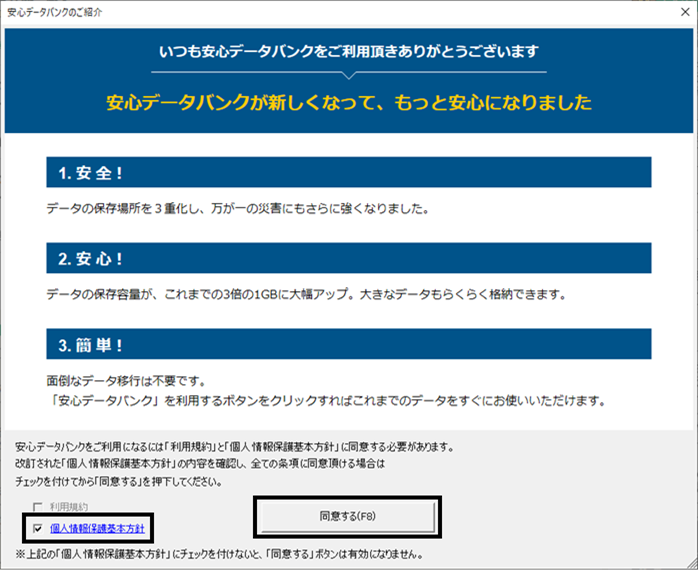
Task: Toggle the disabled 利用規約 checkbox
Action: pyautogui.click(x=38, y=507)
